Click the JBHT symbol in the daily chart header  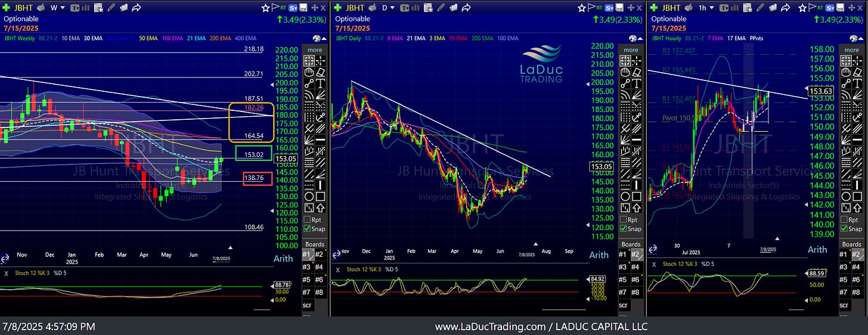(355, 8)
